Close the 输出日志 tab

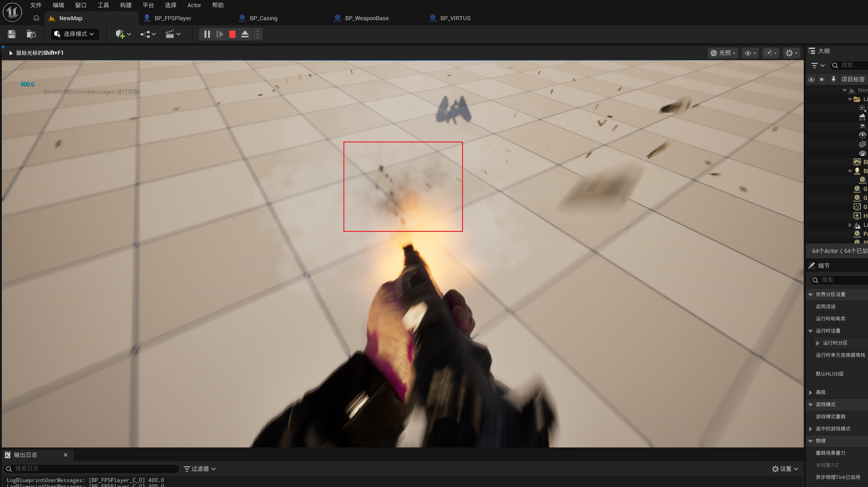click(x=66, y=455)
